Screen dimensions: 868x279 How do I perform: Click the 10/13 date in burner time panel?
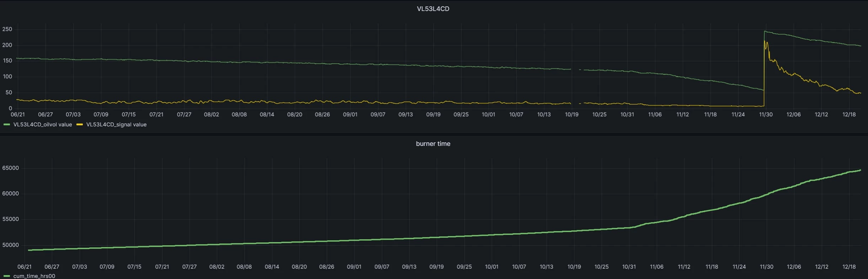[x=546, y=267]
